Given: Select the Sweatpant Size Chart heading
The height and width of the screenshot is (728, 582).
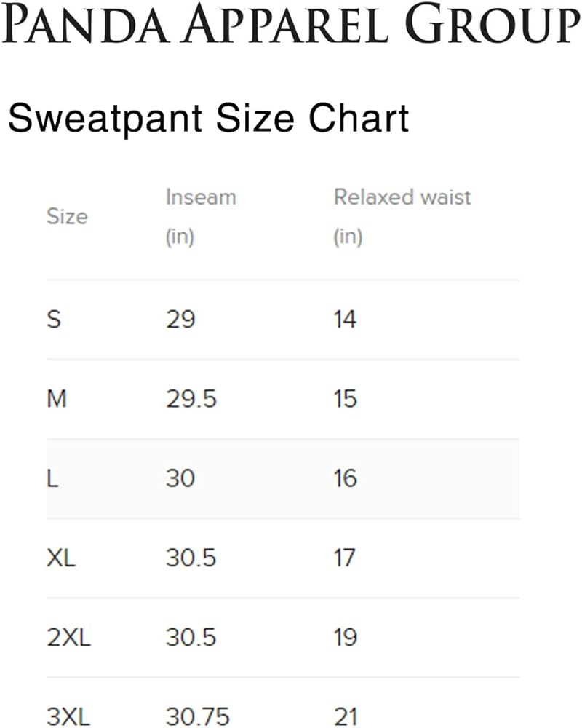Looking at the screenshot, I should click(x=208, y=119).
